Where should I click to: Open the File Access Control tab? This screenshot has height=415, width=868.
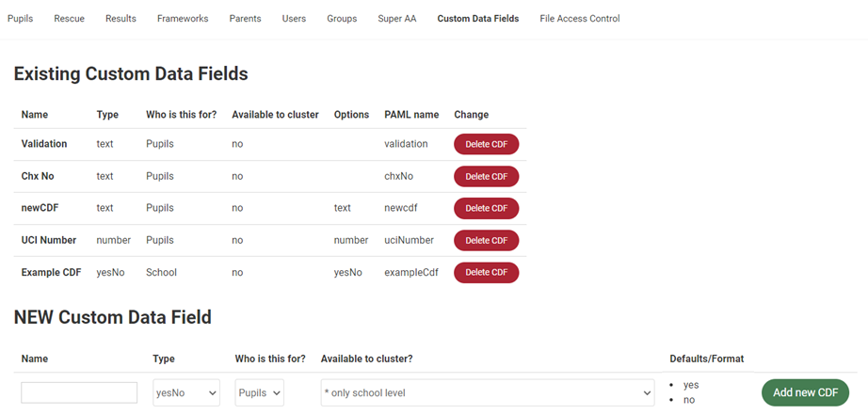(x=580, y=19)
